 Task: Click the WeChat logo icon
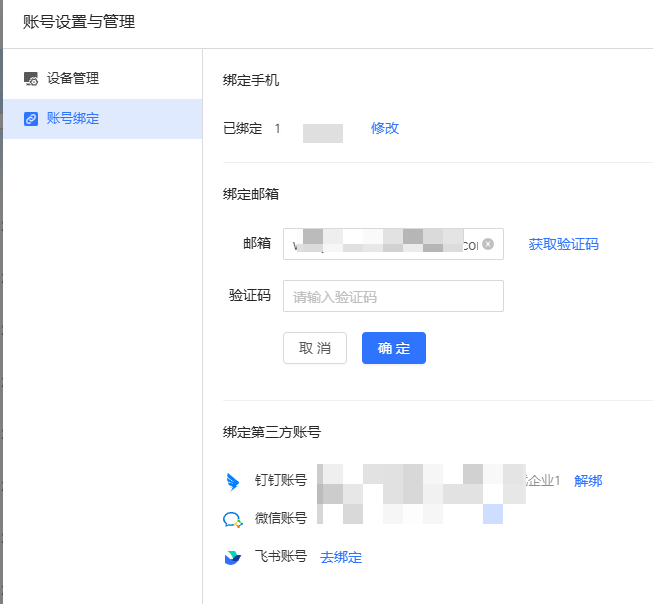pos(233,519)
